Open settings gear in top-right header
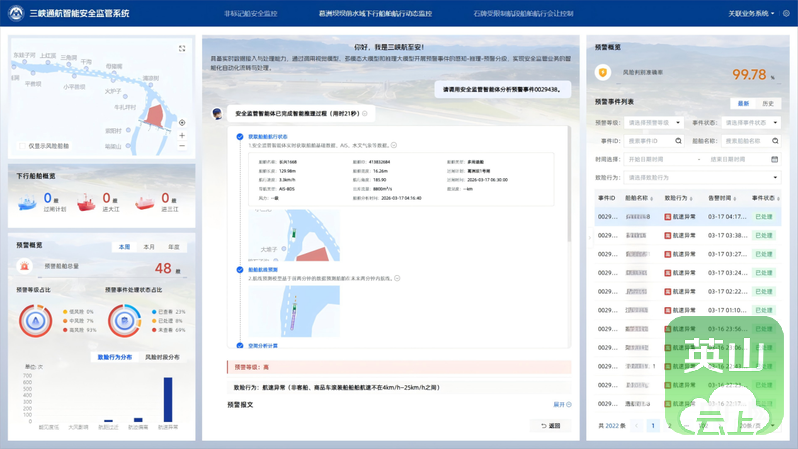The height and width of the screenshot is (449, 798). coord(786,14)
